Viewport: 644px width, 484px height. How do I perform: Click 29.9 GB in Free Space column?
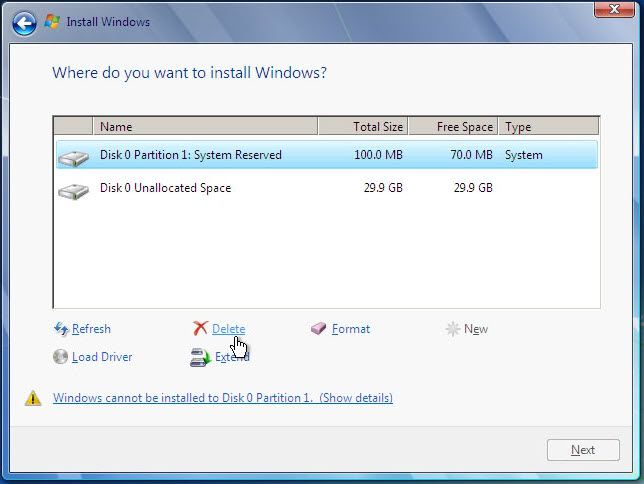(x=473, y=188)
